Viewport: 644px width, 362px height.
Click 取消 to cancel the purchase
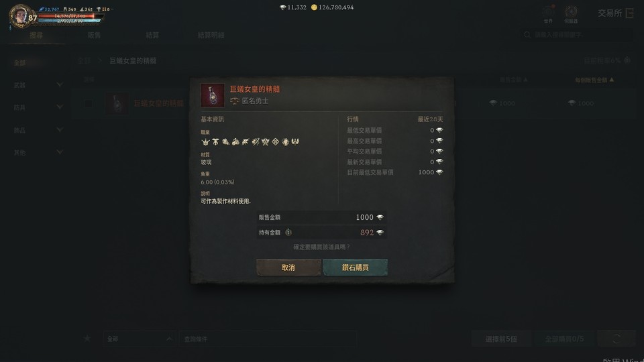point(288,267)
